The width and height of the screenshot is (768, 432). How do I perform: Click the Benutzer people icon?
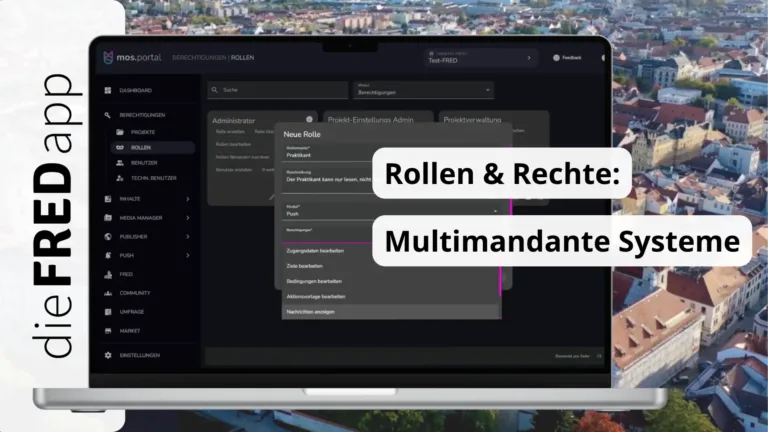coord(120,163)
